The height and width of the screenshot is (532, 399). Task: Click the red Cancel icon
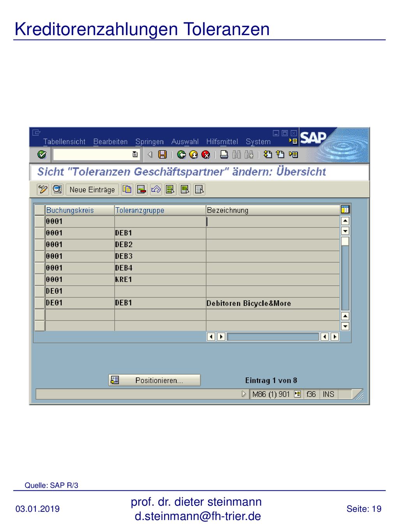pos(206,155)
